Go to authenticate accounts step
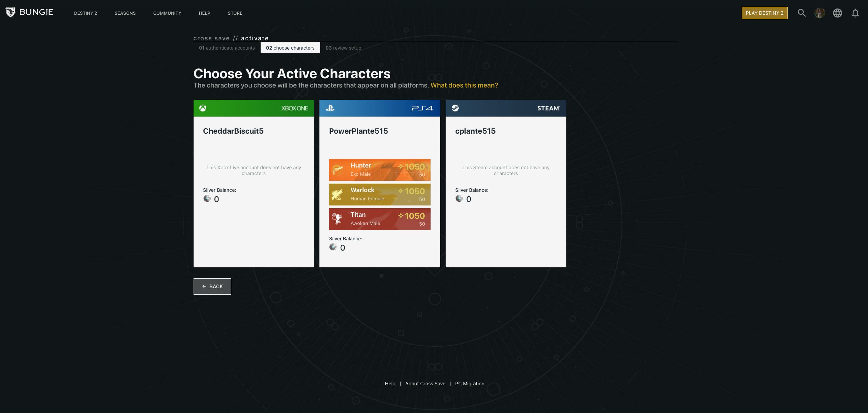The image size is (868, 413). click(227, 48)
